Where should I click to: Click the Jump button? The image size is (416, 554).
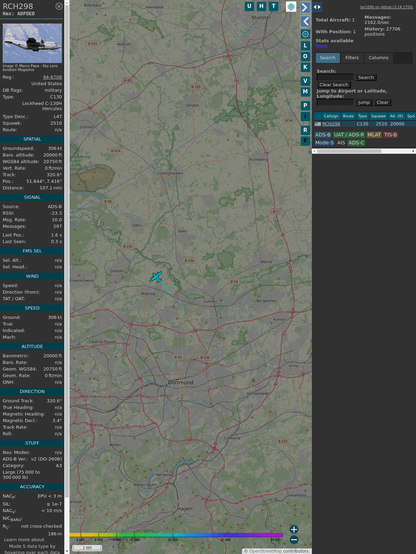pos(364,102)
